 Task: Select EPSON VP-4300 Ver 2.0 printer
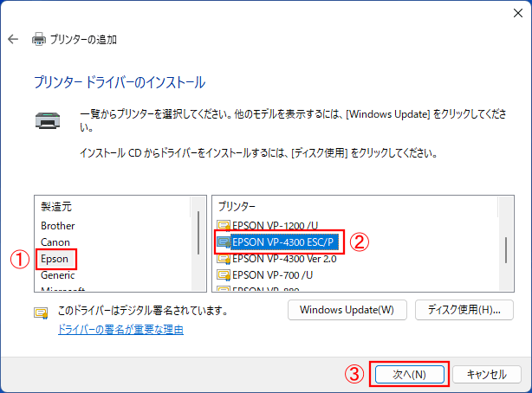pos(284,259)
